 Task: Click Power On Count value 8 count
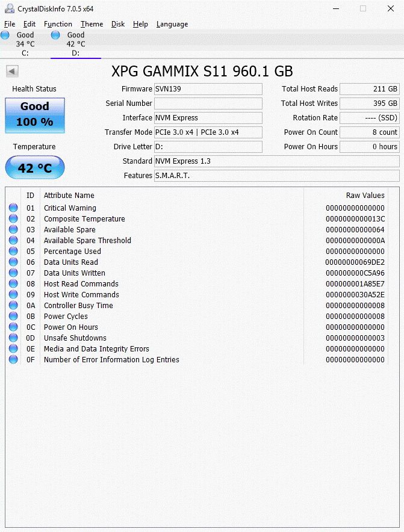pos(369,132)
